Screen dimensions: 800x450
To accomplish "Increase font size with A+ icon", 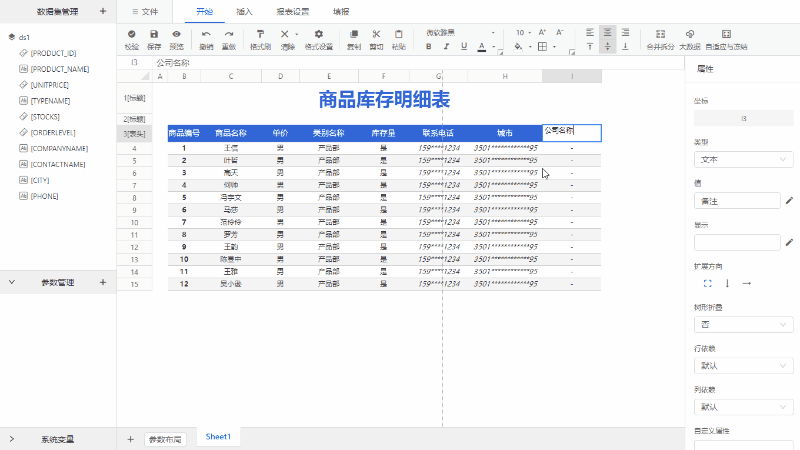I will pyautogui.click(x=542, y=33).
